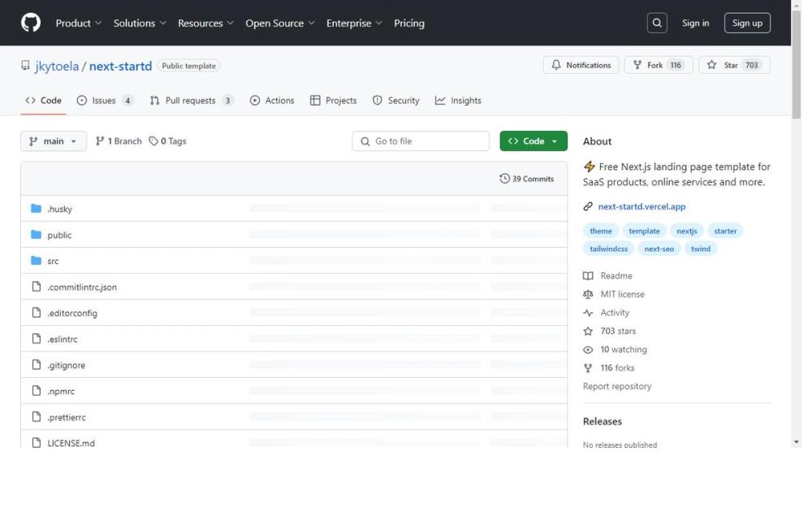The height and width of the screenshot is (508, 812).
Task: Click the GitHub logo icon
Action: click(31, 23)
